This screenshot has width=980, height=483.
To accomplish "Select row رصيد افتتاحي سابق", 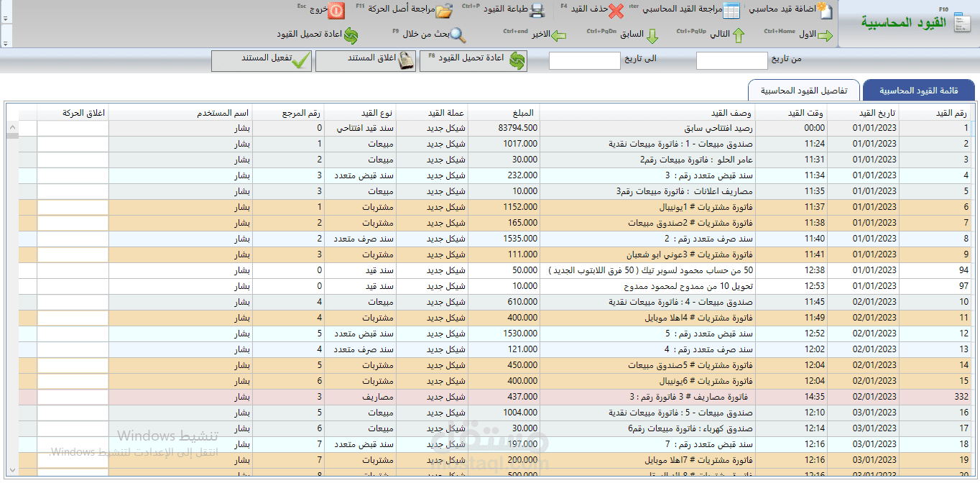I will tap(494, 128).
